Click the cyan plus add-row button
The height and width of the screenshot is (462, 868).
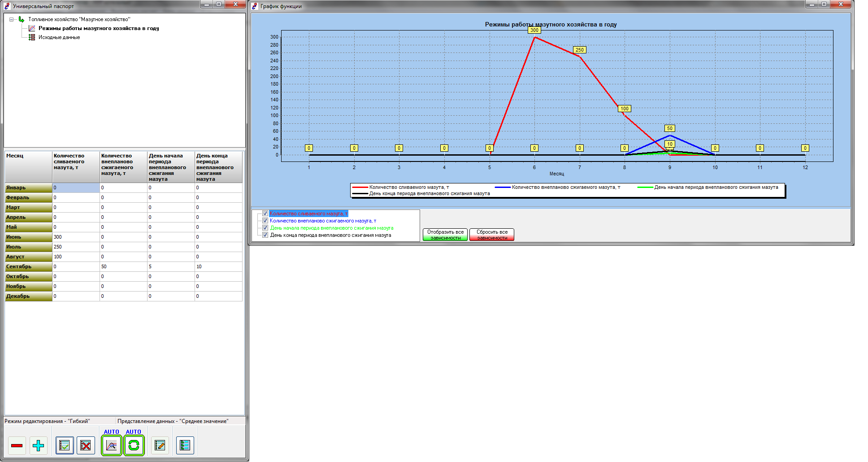coord(39,445)
